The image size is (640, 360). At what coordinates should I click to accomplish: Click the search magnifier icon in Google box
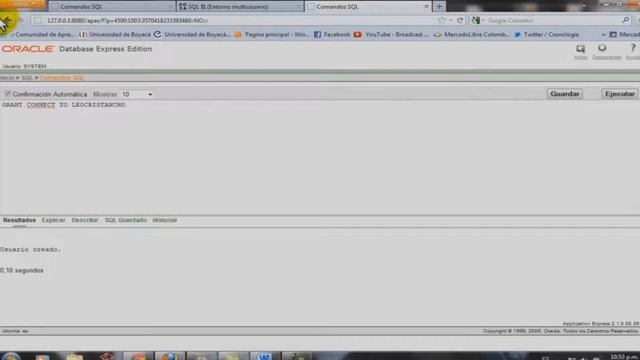click(626, 20)
